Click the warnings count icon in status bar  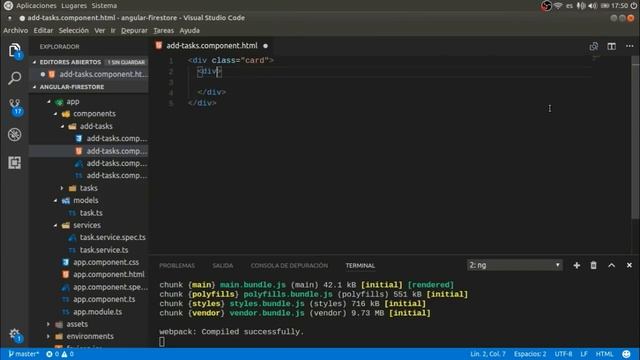coord(64,354)
